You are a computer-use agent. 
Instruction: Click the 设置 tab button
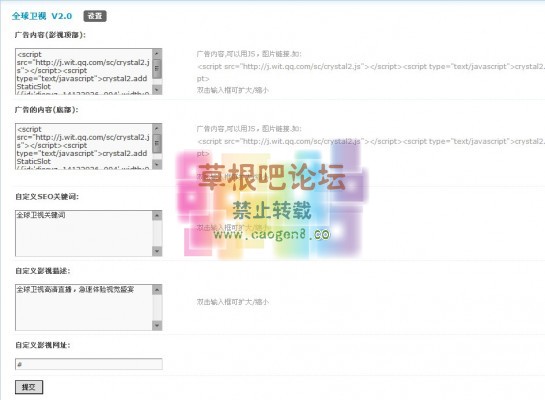(95, 16)
